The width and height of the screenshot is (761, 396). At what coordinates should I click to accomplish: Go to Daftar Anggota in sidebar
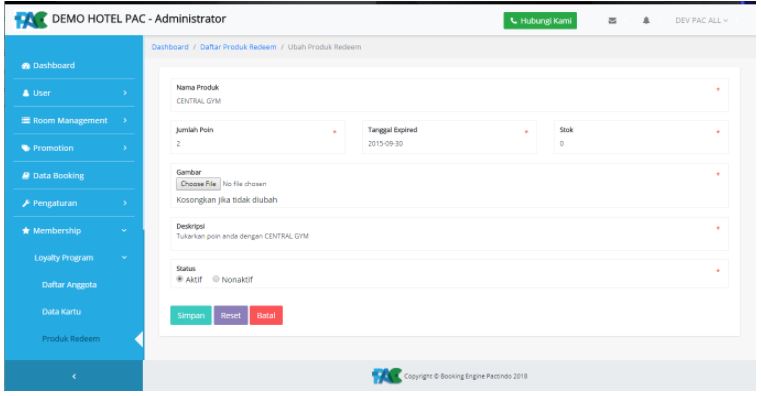coord(69,285)
